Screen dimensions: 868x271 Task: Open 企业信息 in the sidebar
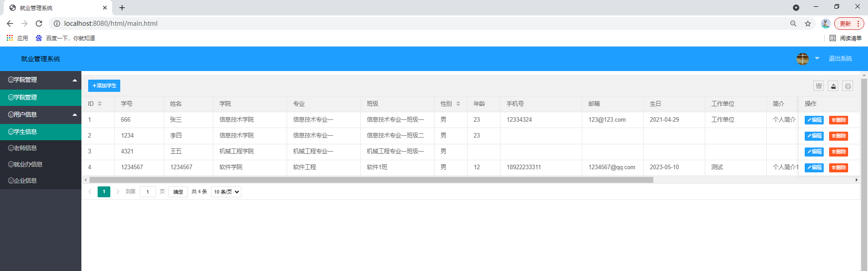[41, 181]
